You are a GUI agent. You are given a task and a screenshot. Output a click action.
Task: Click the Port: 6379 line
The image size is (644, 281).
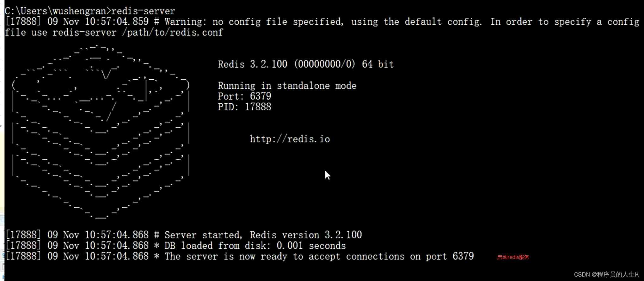[x=244, y=96]
